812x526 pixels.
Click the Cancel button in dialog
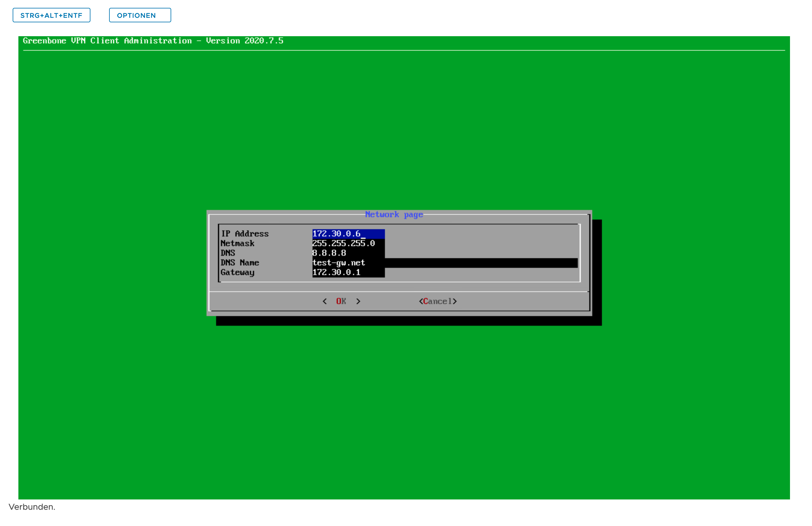pyautogui.click(x=438, y=301)
